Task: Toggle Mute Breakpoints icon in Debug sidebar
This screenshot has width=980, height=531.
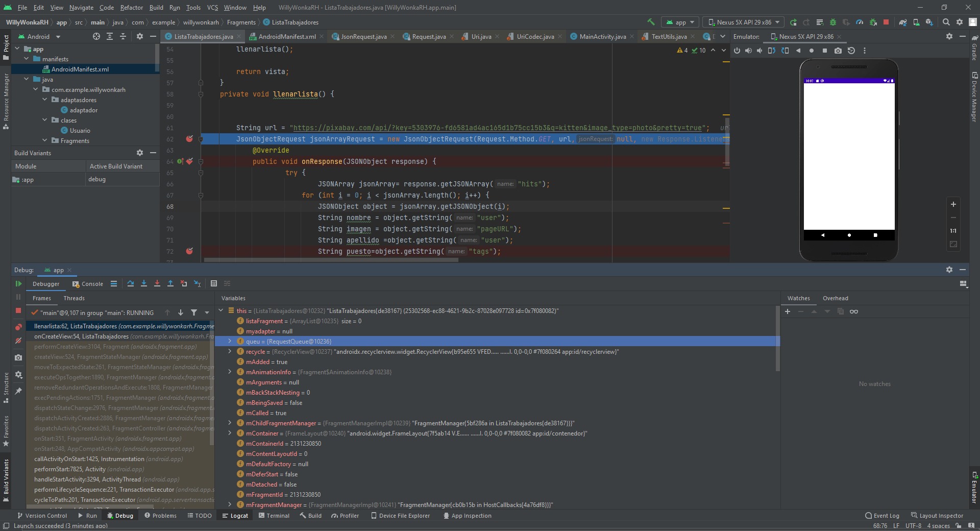Action: click(x=18, y=340)
